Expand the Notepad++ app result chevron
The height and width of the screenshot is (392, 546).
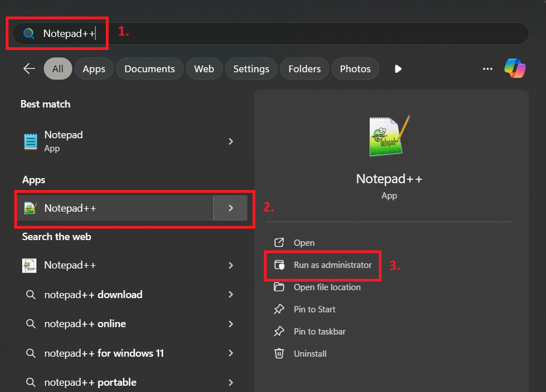point(230,208)
